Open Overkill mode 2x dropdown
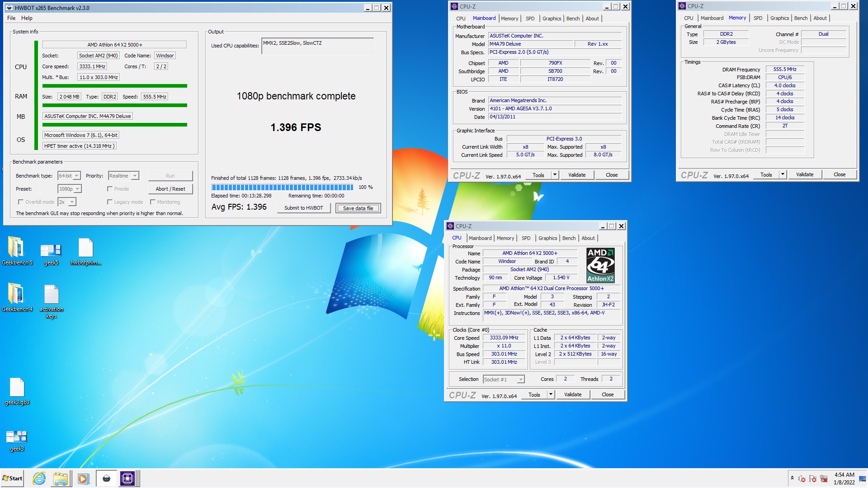Screen dimensions: 868x488 [67, 202]
